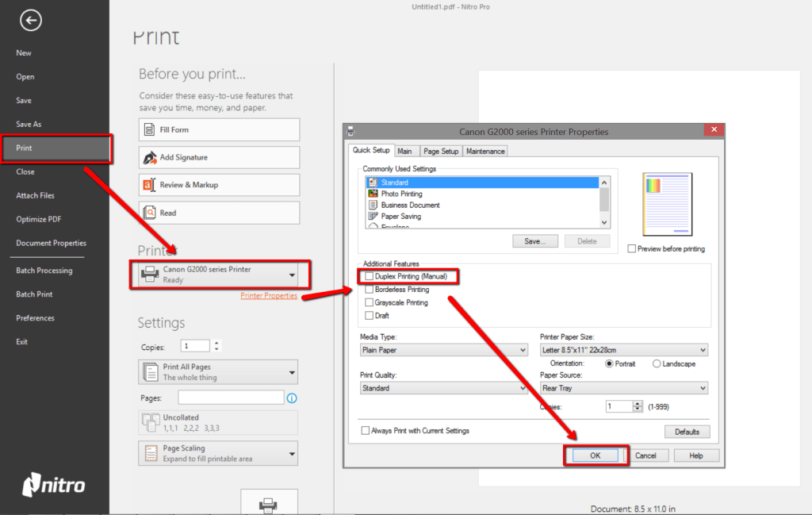Select Batch Print in sidebar
Viewport: 812px width, 515px height.
(34, 294)
